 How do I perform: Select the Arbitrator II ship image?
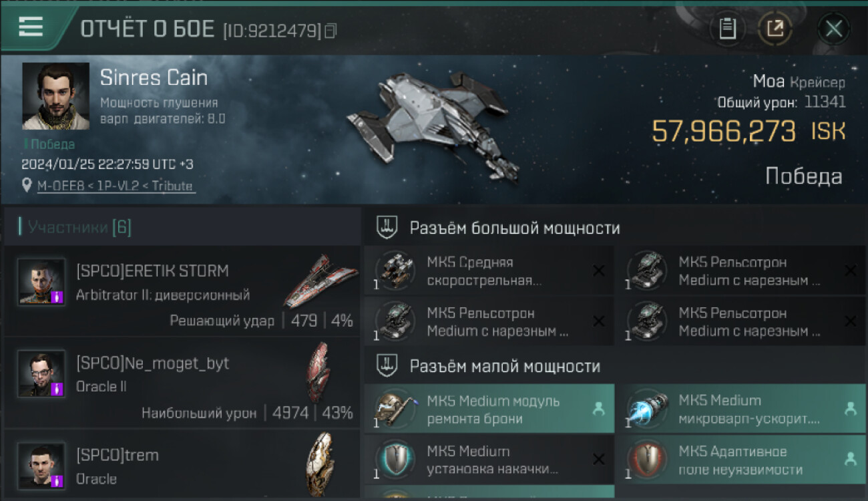(x=321, y=280)
